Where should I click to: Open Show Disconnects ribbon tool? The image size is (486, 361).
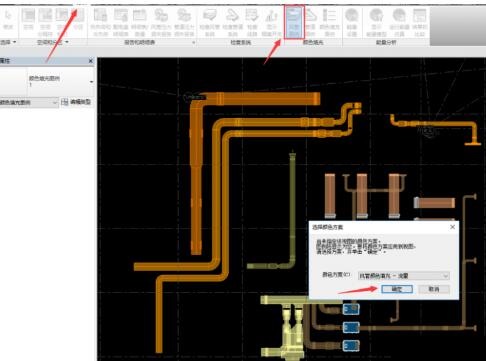pyautogui.click(x=272, y=22)
